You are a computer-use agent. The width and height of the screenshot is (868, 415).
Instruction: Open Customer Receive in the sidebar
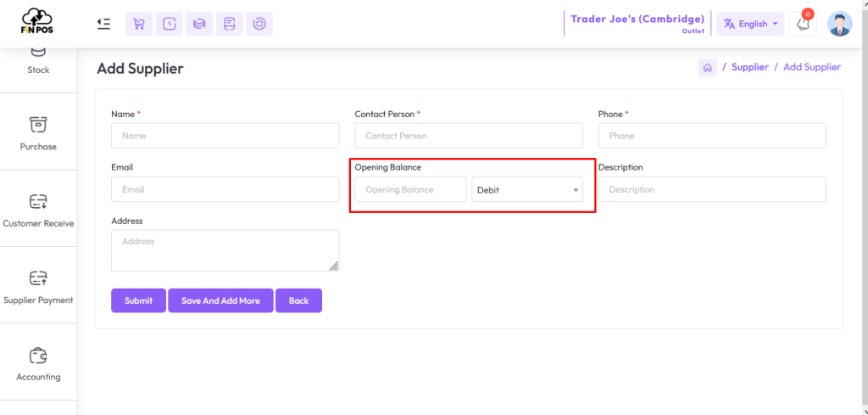tap(38, 210)
